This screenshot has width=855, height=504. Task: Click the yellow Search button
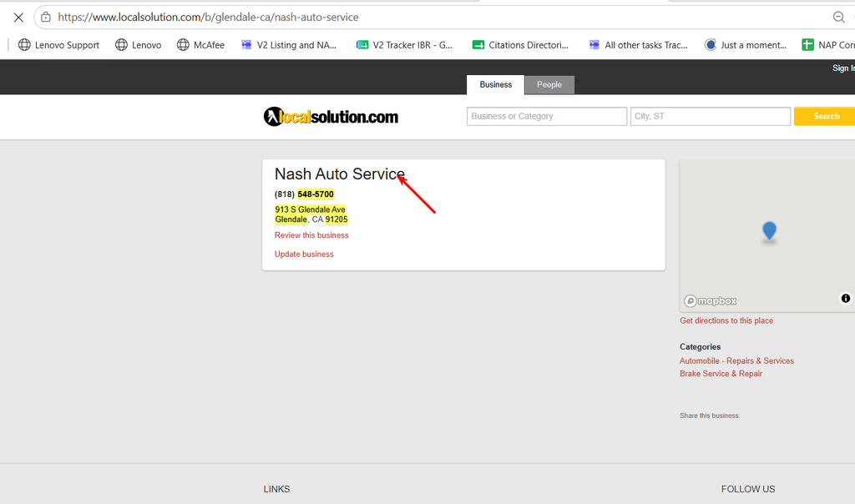[x=826, y=116]
